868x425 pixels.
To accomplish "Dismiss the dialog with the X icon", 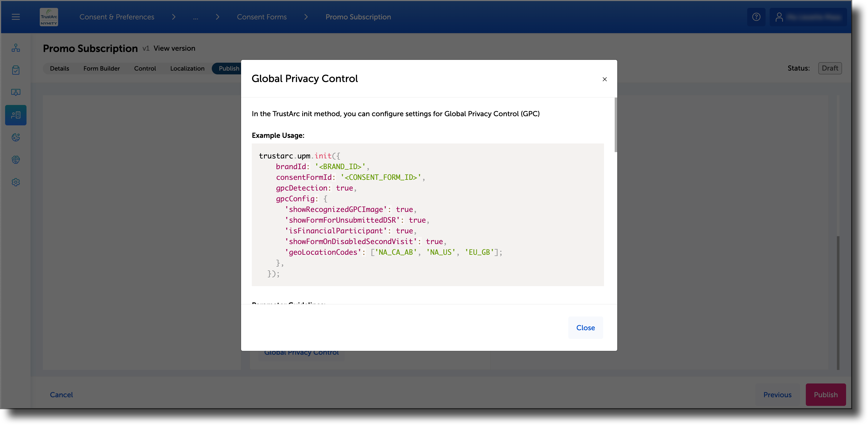I will 604,79.
